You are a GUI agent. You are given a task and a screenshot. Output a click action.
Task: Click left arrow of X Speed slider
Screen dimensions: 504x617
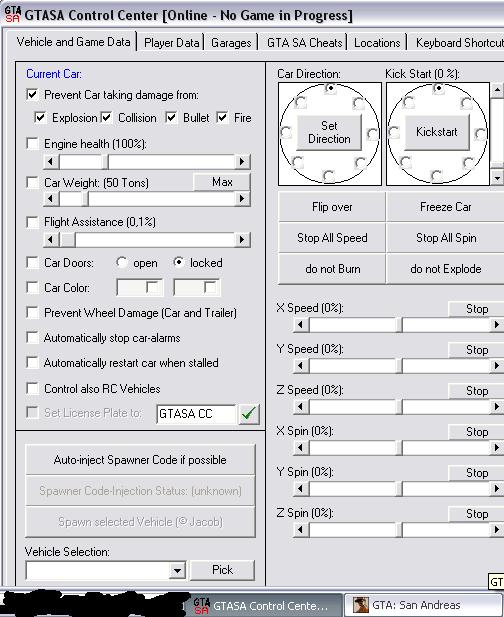coord(301,325)
